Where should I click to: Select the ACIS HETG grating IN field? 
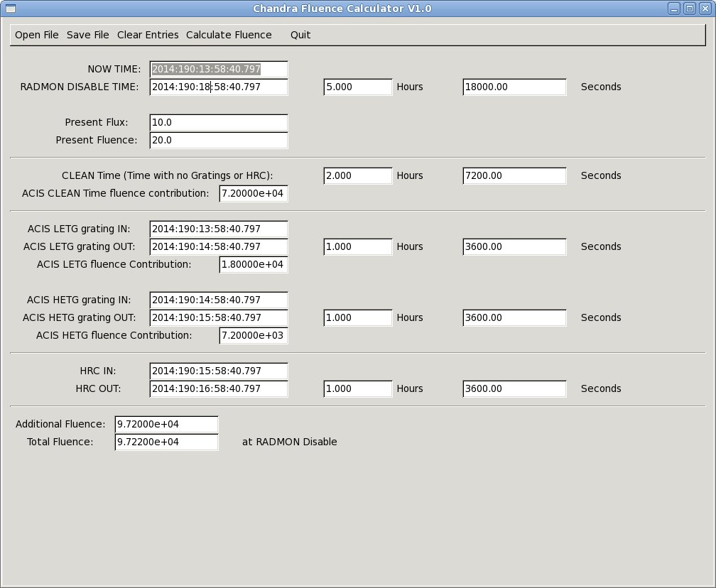coord(218,300)
